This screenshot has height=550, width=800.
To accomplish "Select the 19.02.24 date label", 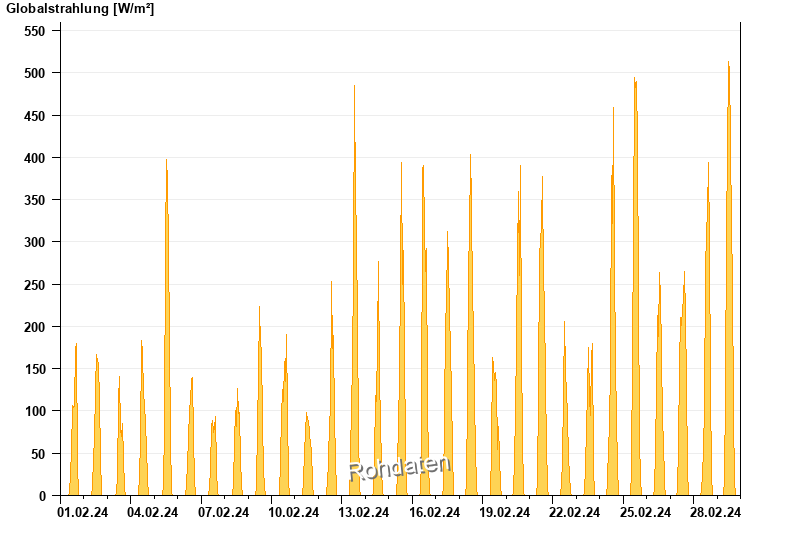I will click(x=505, y=513).
